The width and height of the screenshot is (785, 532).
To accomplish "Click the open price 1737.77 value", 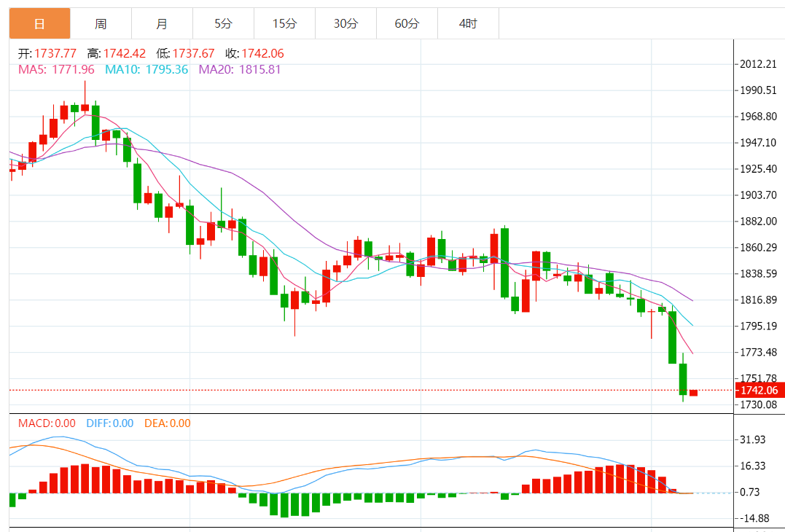I will click(x=55, y=53).
